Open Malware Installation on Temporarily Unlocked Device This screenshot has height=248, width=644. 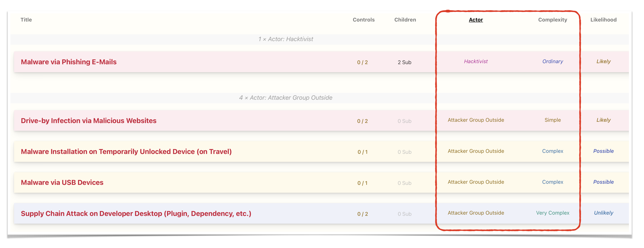pos(126,152)
